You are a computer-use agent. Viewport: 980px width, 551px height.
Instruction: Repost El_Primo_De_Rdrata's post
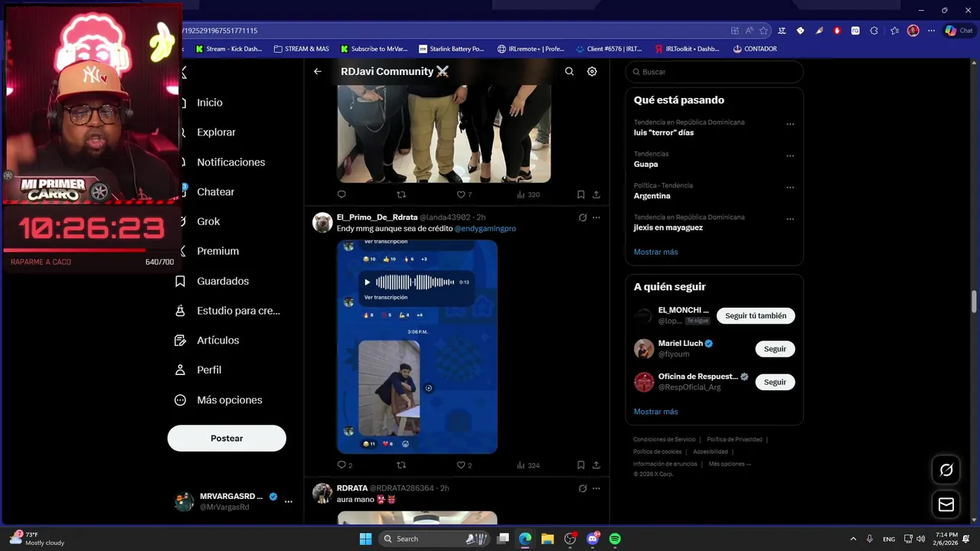(x=401, y=465)
